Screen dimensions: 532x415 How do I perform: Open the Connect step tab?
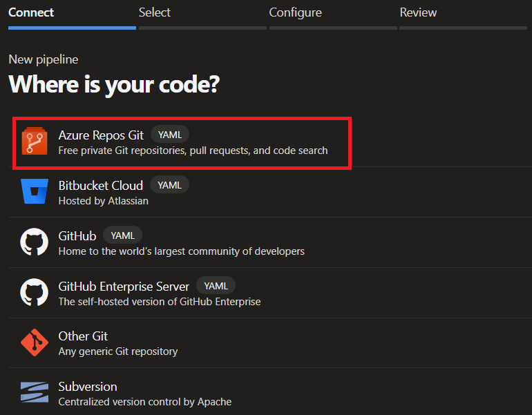(31, 12)
